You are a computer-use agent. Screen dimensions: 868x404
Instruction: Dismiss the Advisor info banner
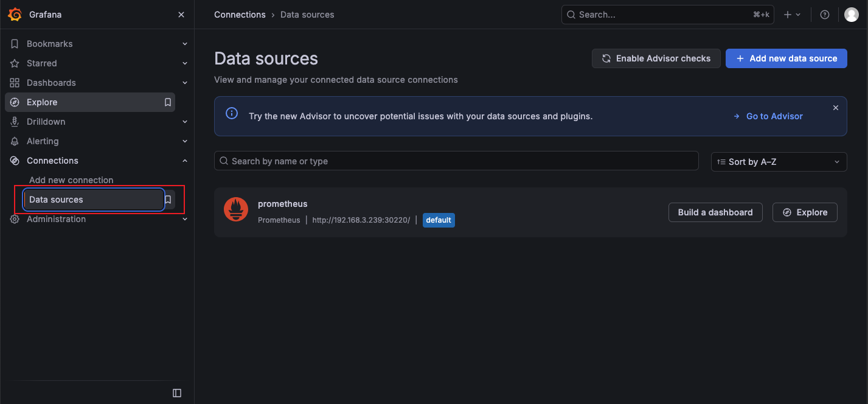click(836, 108)
